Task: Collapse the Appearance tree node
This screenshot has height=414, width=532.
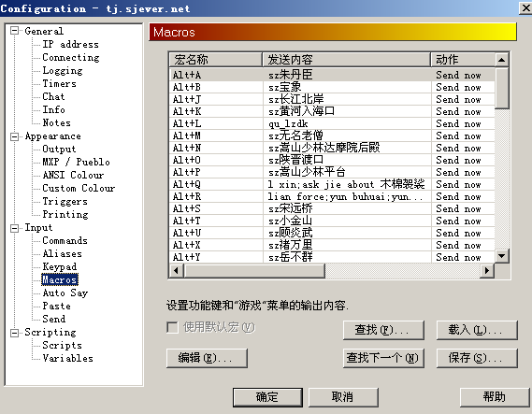Action: pyautogui.click(x=14, y=136)
